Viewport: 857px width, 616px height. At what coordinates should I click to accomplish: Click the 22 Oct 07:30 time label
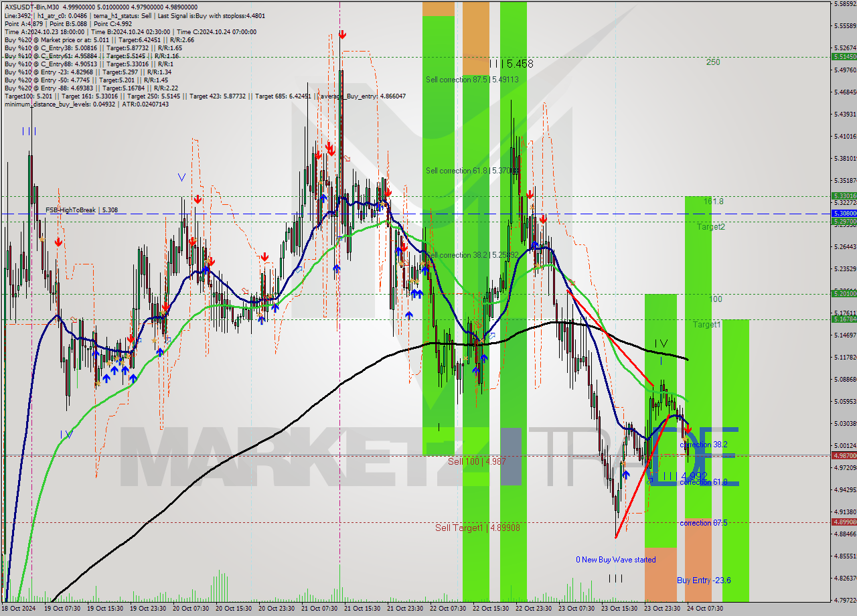[447, 609]
